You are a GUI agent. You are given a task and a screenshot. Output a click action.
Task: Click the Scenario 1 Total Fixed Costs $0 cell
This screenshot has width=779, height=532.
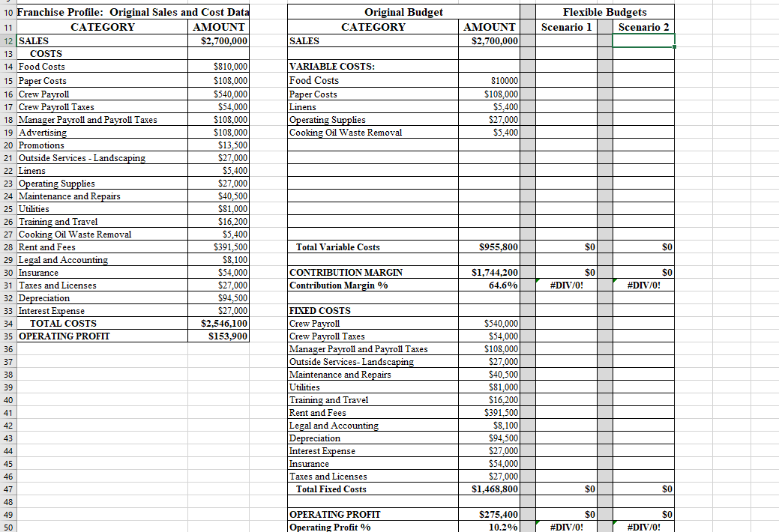566,489
